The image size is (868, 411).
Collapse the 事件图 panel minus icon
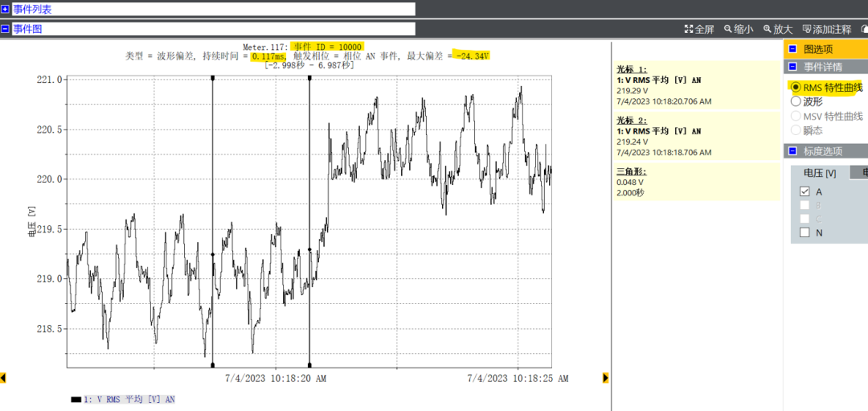(x=5, y=29)
